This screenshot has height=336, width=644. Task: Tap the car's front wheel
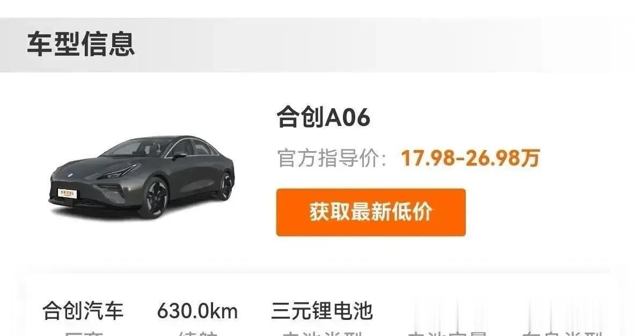pos(155,198)
